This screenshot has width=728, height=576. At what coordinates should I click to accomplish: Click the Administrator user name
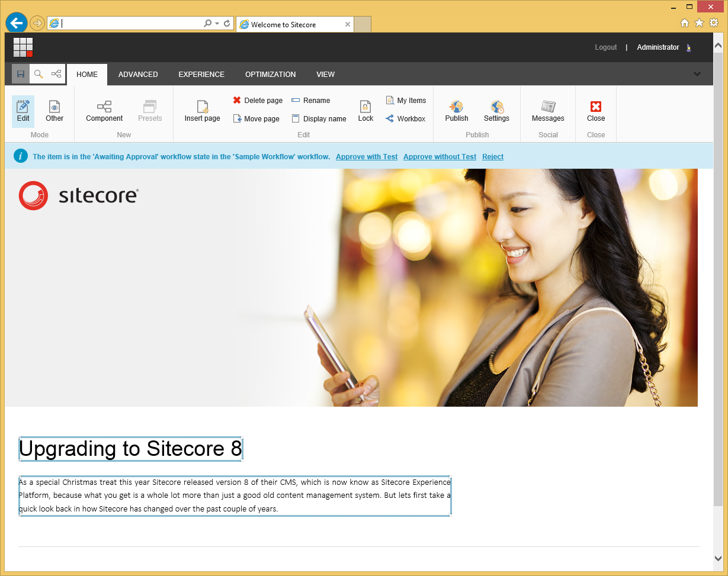pyautogui.click(x=658, y=47)
